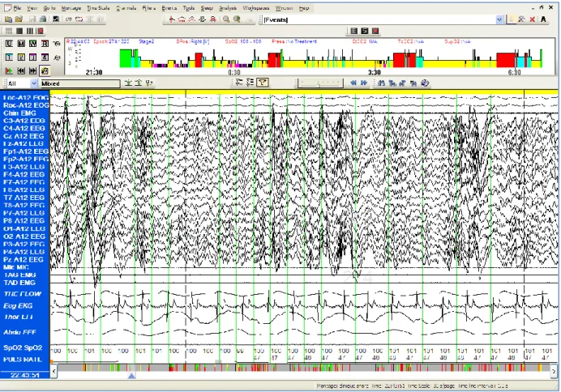Click the E icon in the center mini toolbar
Viewport: 561px width, 392px height.
[354, 31]
